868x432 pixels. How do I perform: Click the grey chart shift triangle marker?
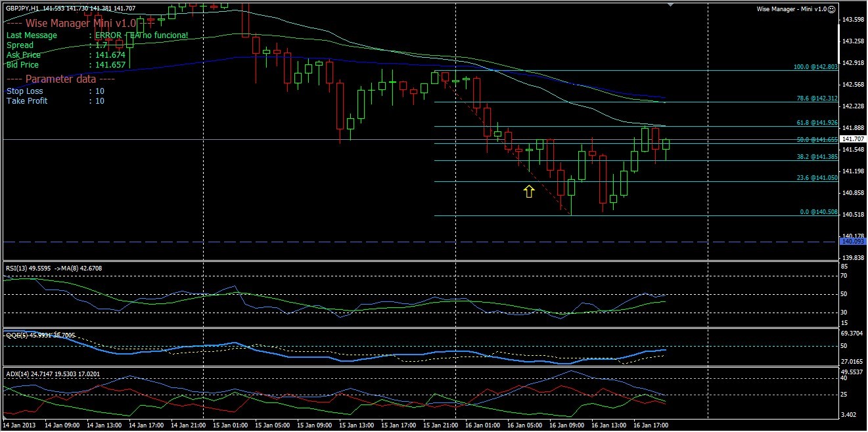pos(670,3)
